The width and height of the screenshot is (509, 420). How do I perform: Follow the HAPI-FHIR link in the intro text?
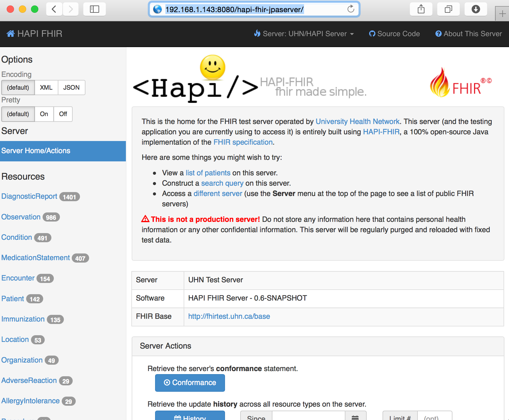pyautogui.click(x=381, y=132)
